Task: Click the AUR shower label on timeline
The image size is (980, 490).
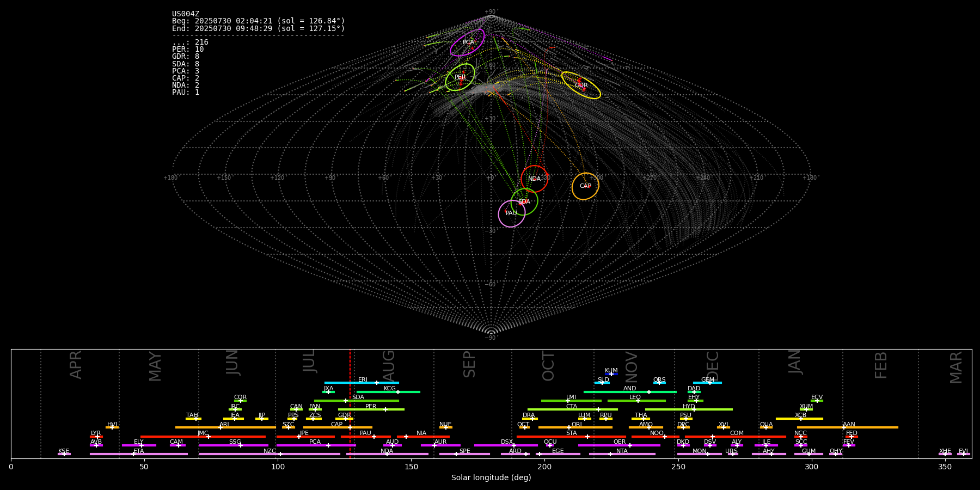Action: 440,442
